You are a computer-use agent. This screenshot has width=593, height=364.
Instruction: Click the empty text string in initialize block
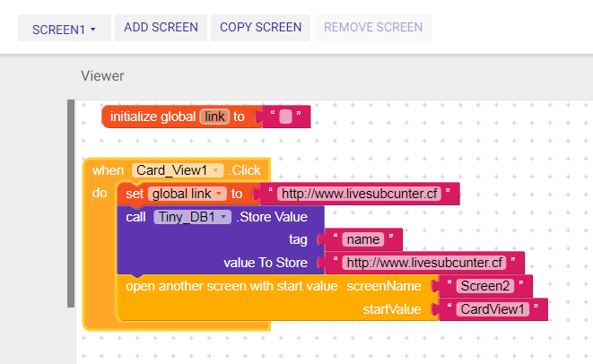285,117
